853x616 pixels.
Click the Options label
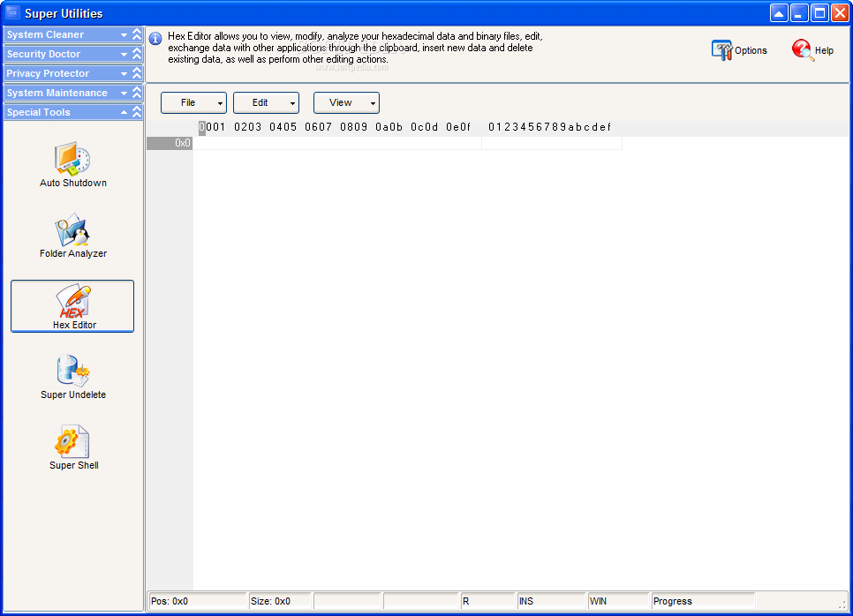(751, 50)
